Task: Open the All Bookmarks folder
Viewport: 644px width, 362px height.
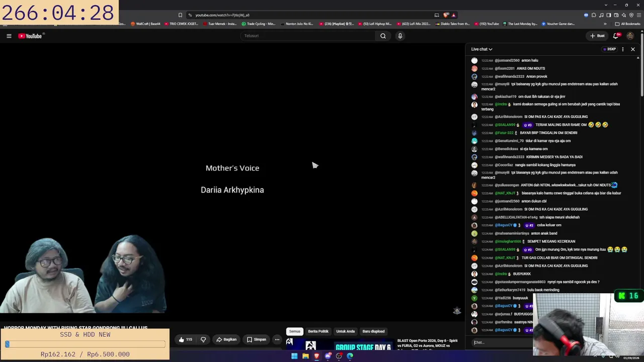Action: click(x=627, y=24)
